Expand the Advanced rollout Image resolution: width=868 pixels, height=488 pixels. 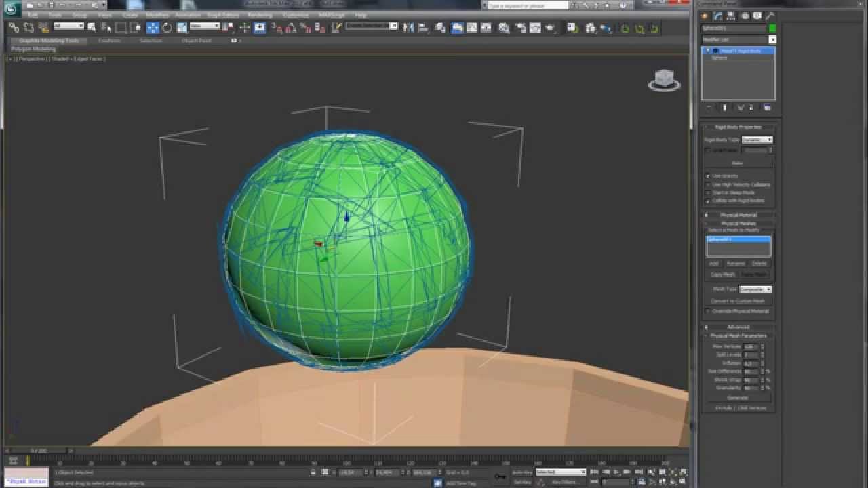click(x=738, y=327)
